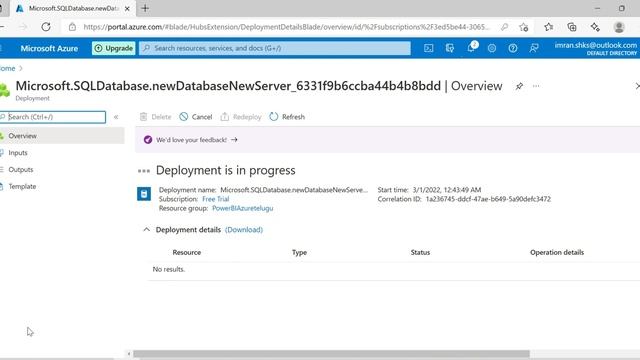Open the browser favorites list icon
Image resolution: width=640 pixels, height=360 pixels.
pyautogui.click(x=549, y=27)
